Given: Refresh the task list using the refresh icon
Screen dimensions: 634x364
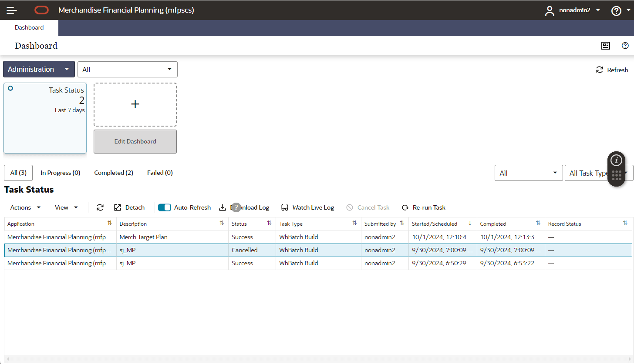Looking at the screenshot, I should [x=100, y=207].
